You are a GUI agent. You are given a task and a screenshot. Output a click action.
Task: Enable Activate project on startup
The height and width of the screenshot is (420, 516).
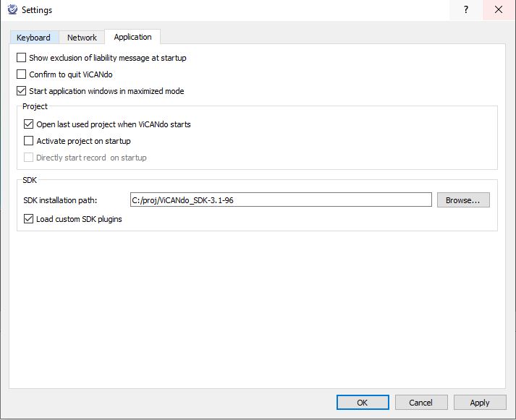(x=29, y=141)
